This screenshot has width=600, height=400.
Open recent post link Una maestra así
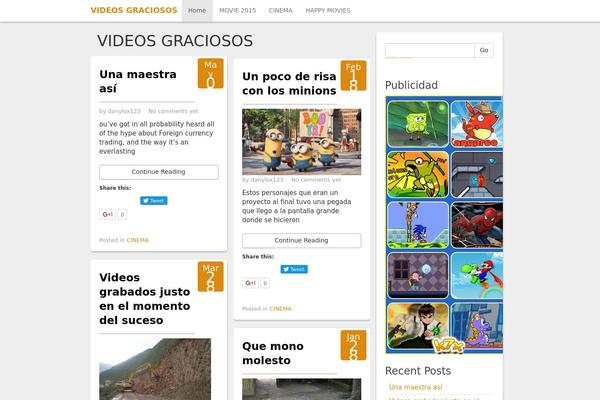tap(415, 387)
